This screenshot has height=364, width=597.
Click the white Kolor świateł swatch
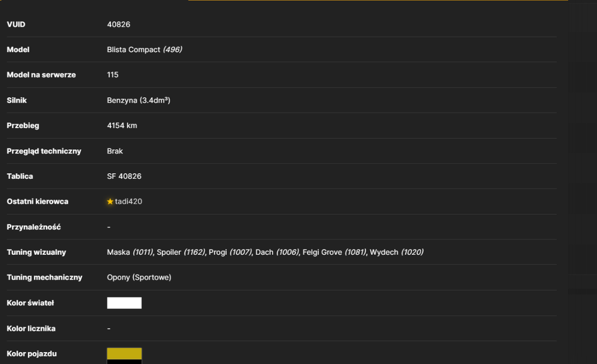click(x=124, y=303)
